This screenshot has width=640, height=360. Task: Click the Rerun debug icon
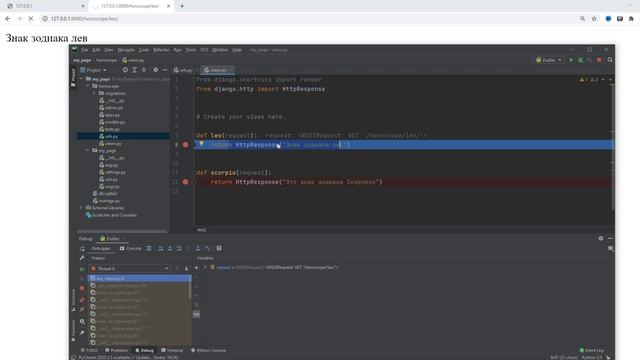point(82,248)
